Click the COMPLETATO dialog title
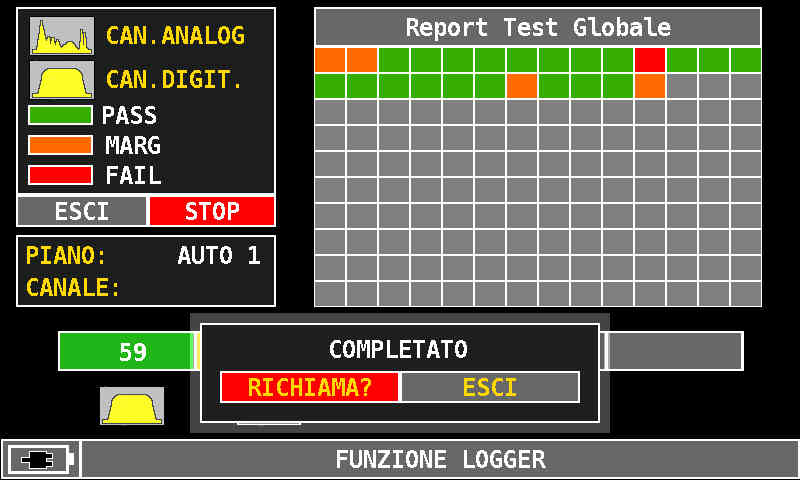The width and height of the screenshot is (800, 480). click(x=398, y=349)
